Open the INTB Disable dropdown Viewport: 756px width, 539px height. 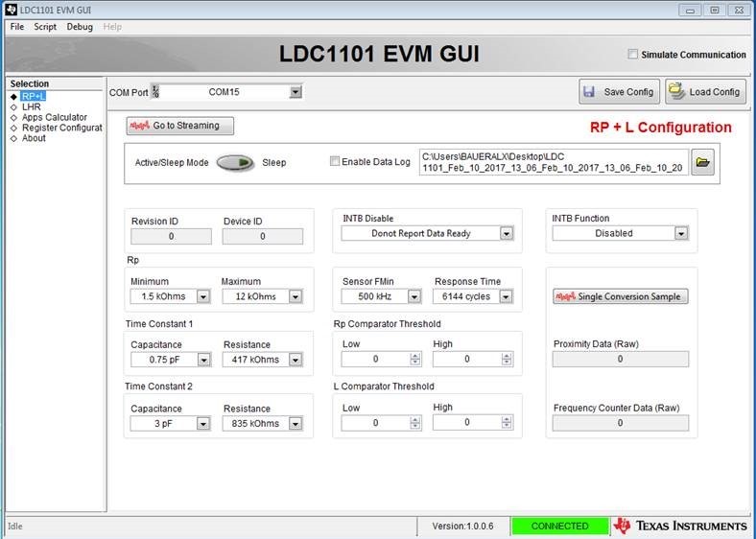pos(507,233)
